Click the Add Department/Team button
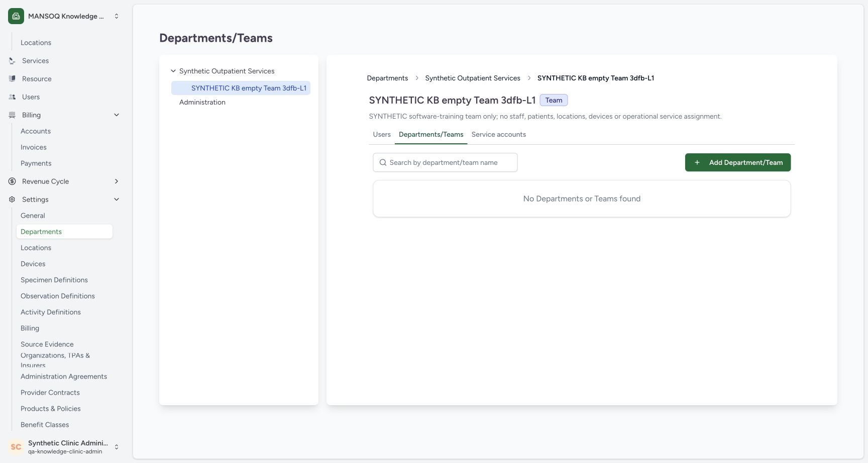This screenshot has width=868, height=463. coord(738,162)
